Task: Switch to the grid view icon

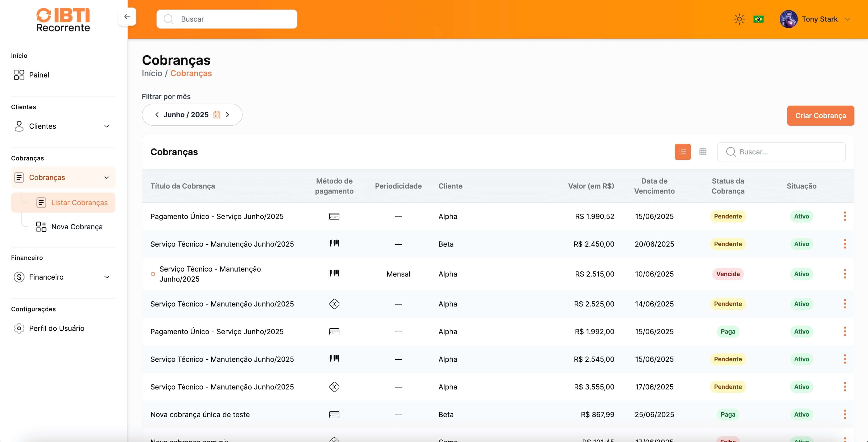Action: (x=702, y=152)
